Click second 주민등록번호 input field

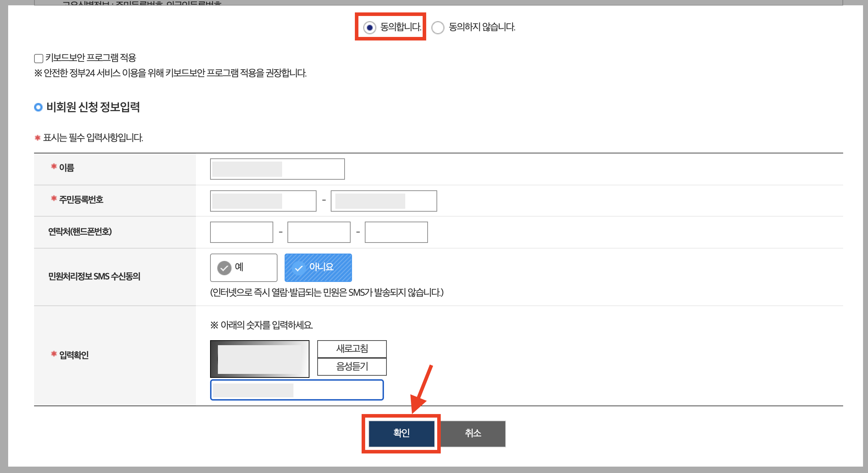click(x=384, y=201)
